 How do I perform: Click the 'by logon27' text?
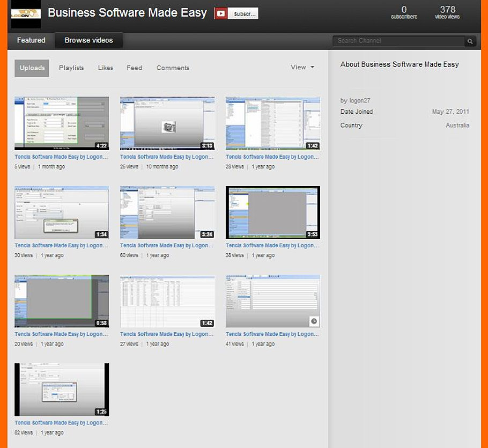tap(355, 100)
